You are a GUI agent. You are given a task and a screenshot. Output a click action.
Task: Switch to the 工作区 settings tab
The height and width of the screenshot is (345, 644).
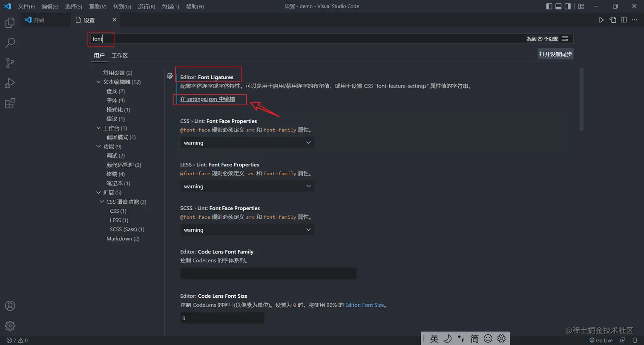click(120, 55)
